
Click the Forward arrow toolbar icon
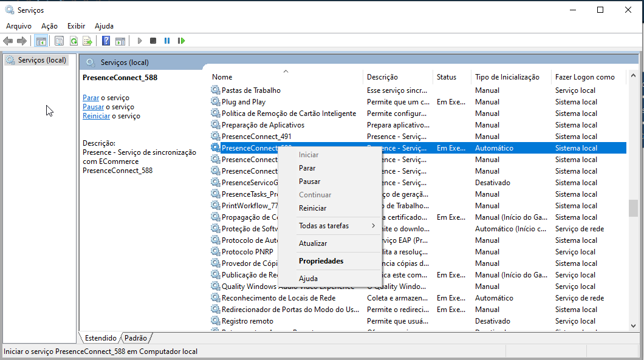[x=22, y=41]
